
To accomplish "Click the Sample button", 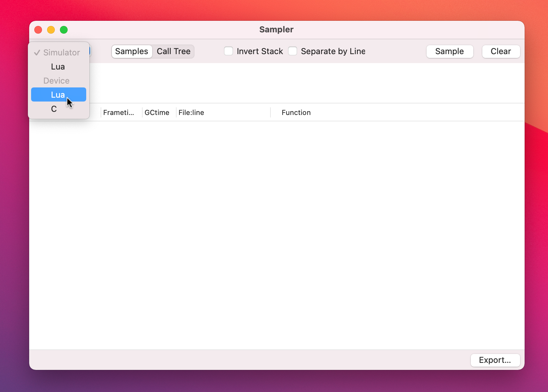I will click(x=450, y=51).
